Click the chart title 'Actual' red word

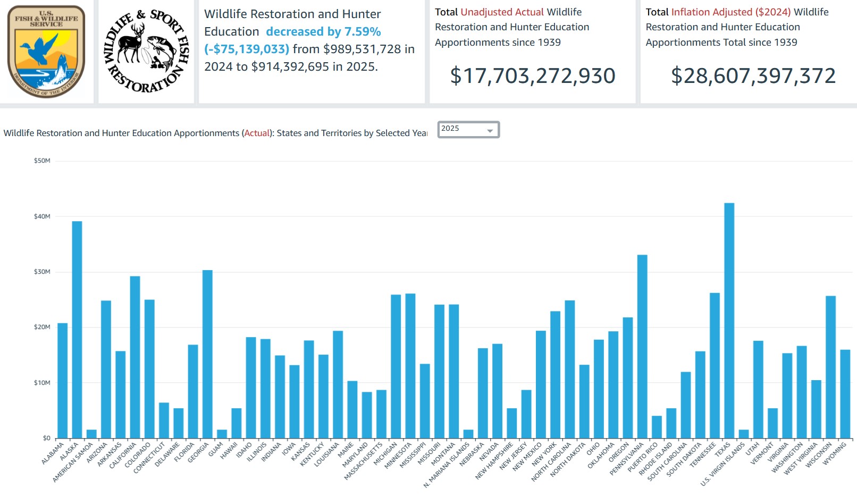257,133
